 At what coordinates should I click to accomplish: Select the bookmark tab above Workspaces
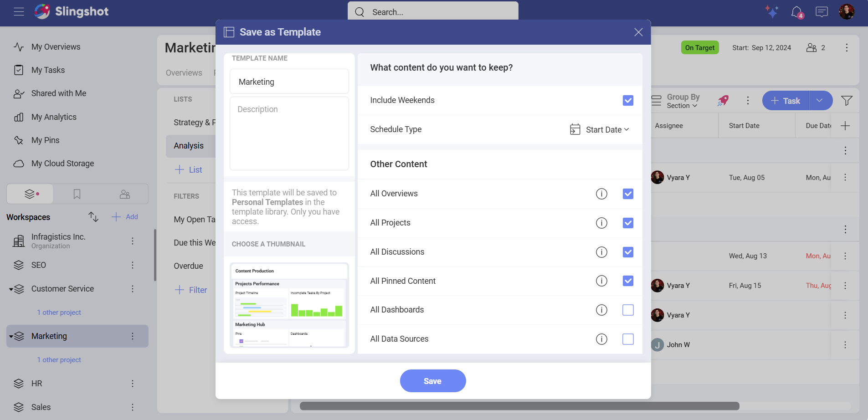[76, 194]
